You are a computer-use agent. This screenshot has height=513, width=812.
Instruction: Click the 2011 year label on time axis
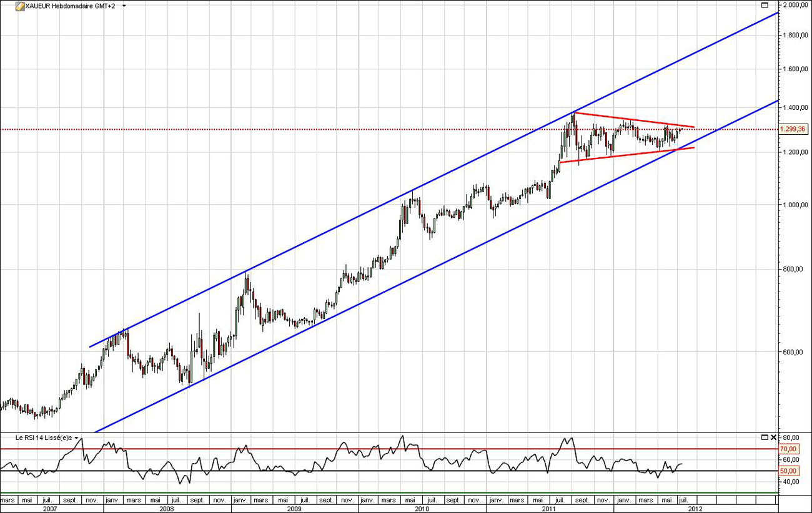point(549,509)
